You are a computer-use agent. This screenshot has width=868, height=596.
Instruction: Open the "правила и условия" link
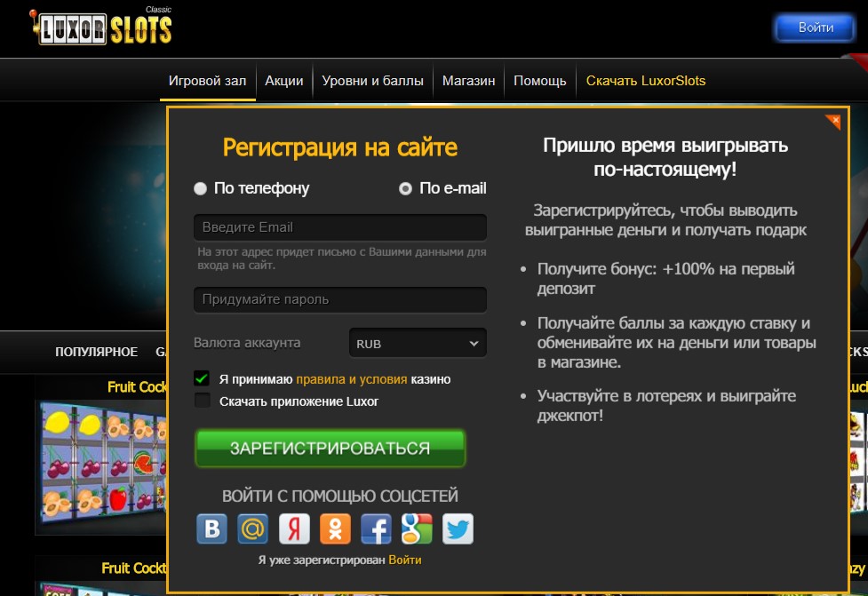[x=351, y=379]
